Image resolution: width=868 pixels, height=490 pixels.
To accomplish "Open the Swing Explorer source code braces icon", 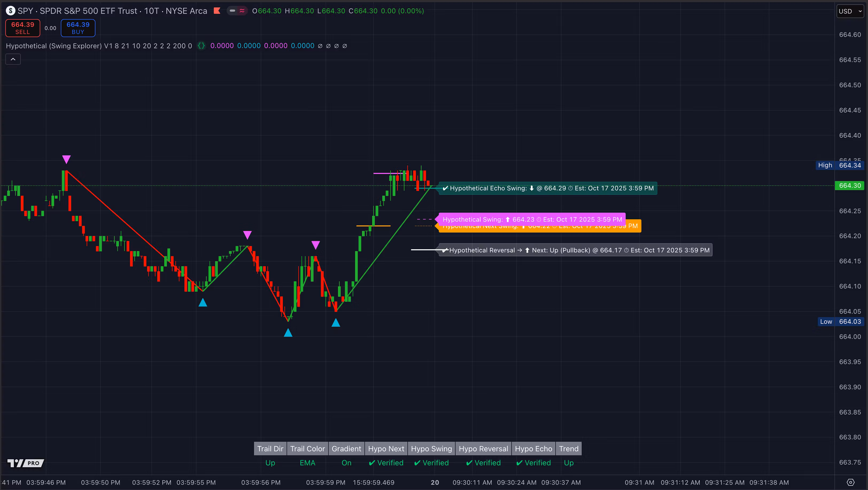I will point(201,46).
